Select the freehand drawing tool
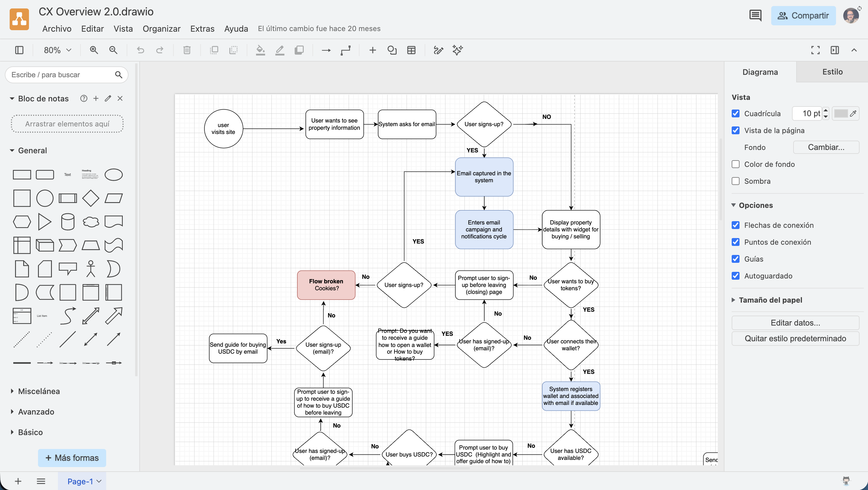This screenshot has height=490, width=868. (x=438, y=50)
